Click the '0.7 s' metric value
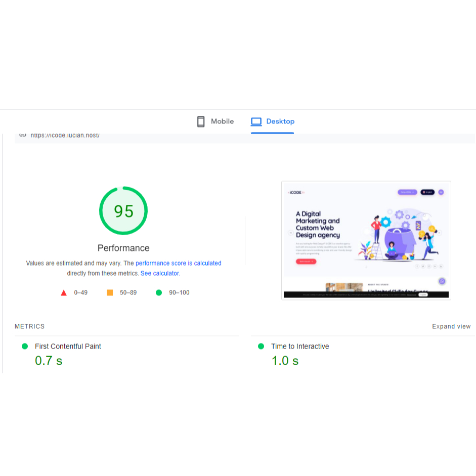 [x=49, y=361]
